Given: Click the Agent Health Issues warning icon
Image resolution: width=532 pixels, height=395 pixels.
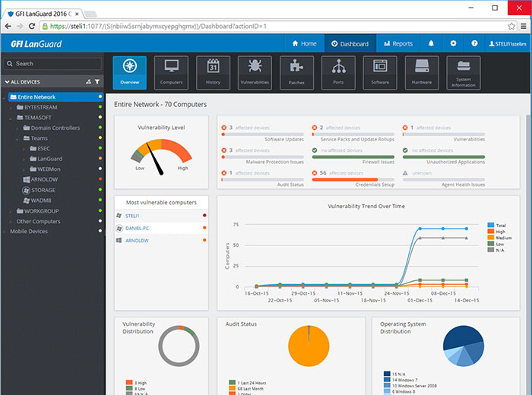Looking at the screenshot, I should 405,173.
